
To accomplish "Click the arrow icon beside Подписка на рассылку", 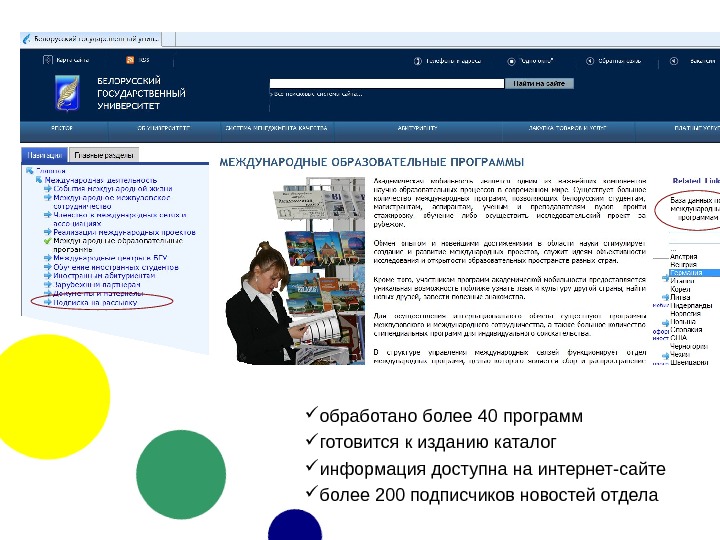I will [x=47, y=302].
